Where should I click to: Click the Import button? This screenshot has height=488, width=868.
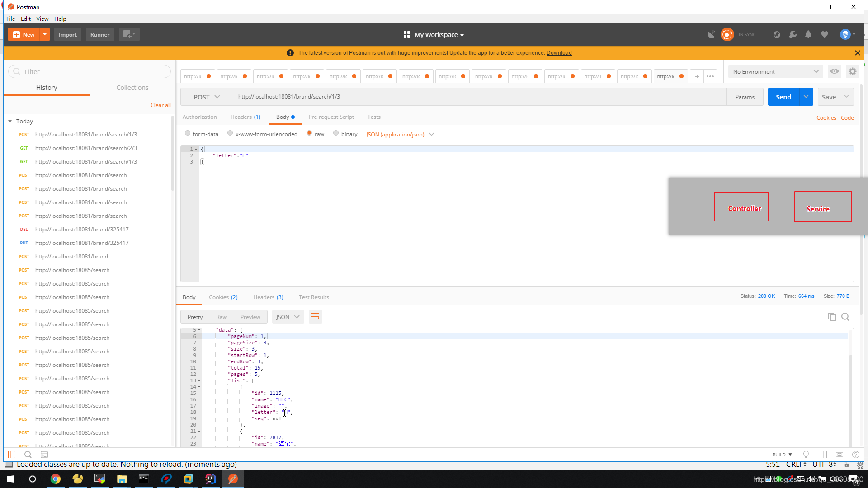click(68, 34)
